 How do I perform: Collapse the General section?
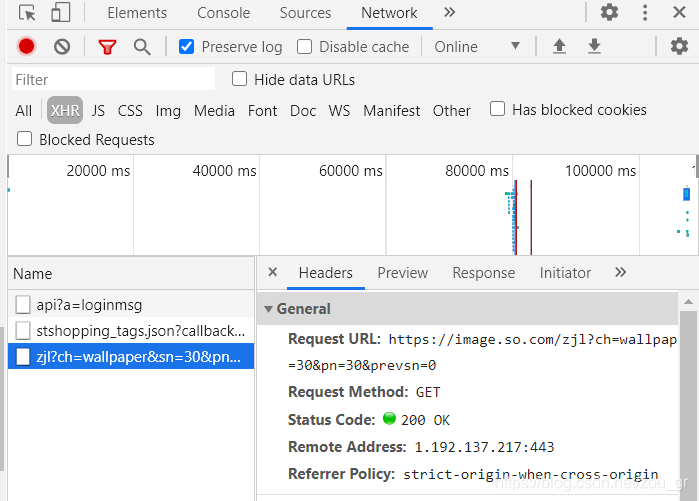(x=268, y=309)
